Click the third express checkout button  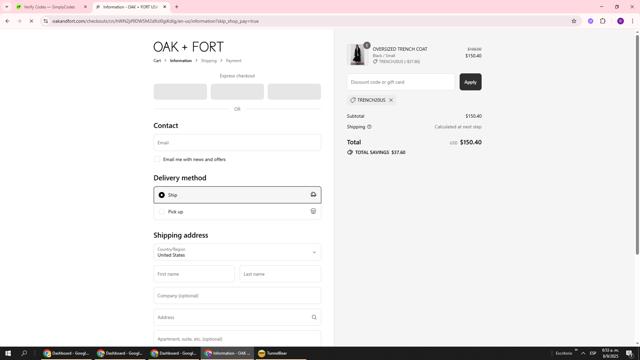tap(294, 91)
